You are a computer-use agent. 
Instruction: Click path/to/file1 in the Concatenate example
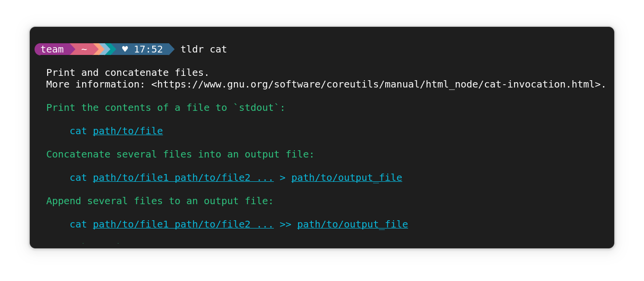[x=131, y=177]
